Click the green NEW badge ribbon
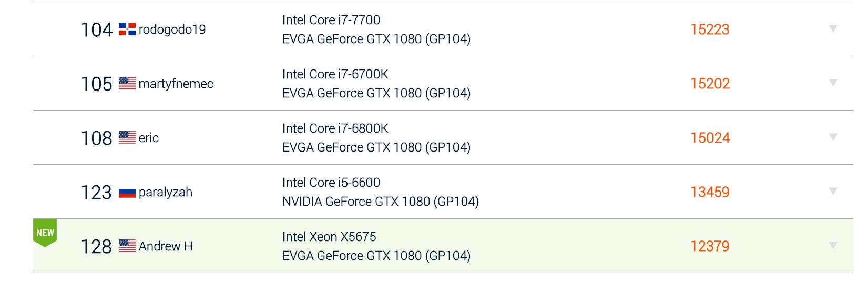Screen dimensions: 868x281 (45, 233)
